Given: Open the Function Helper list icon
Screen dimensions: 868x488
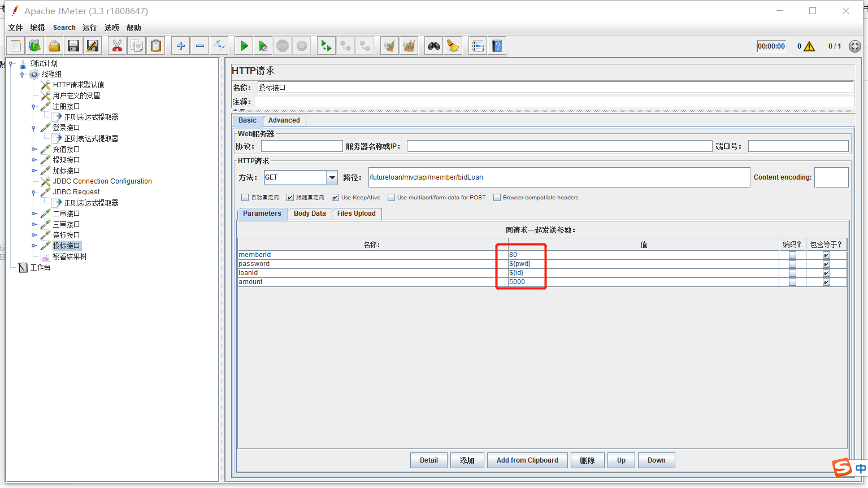Looking at the screenshot, I should coord(478,46).
